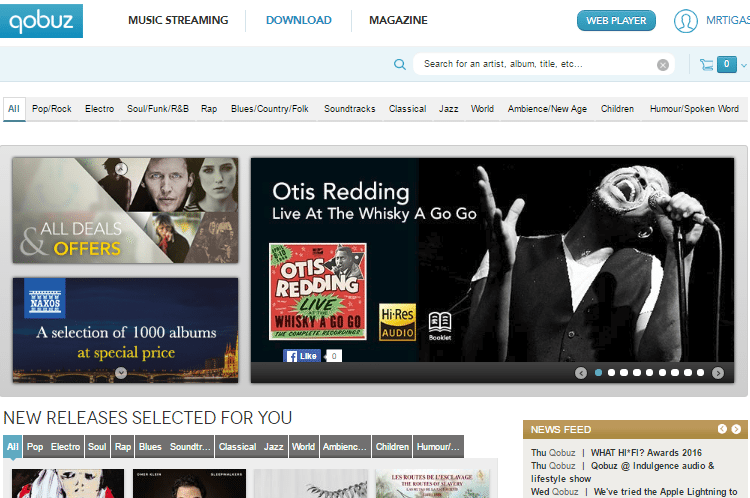Filter new releases by Soul
The image size is (750, 498).
(97, 447)
